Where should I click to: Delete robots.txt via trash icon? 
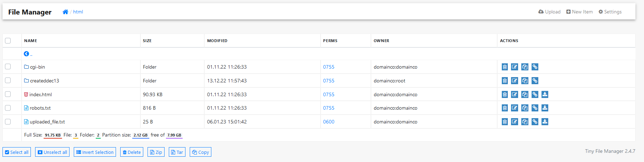(x=505, y=108)
